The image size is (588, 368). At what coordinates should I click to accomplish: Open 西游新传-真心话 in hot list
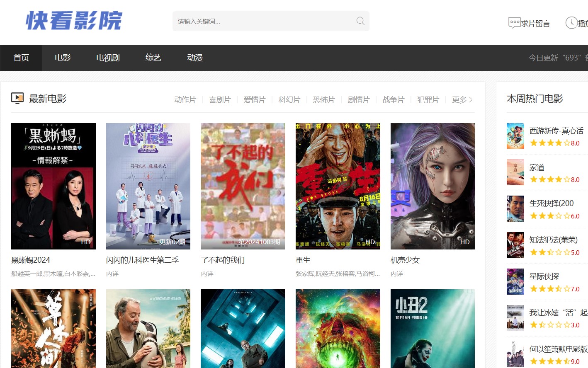pos(556,131)
